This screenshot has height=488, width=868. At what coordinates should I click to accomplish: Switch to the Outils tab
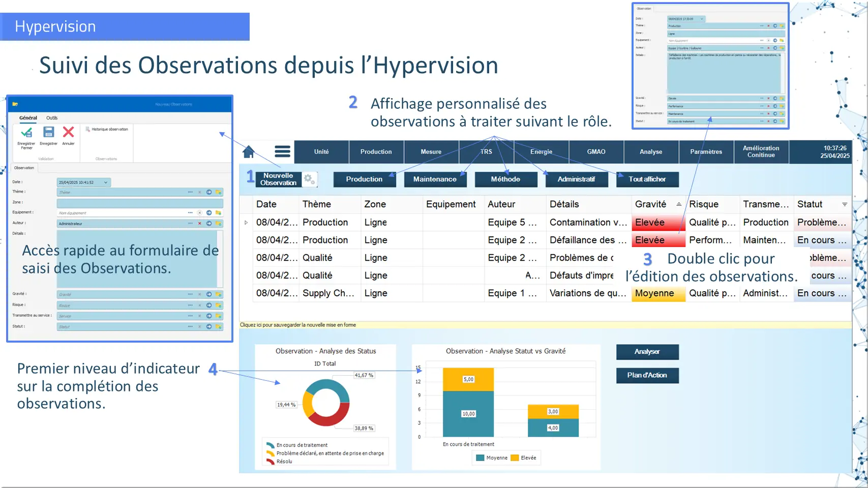pyautogui.click(x=52, y=118)
